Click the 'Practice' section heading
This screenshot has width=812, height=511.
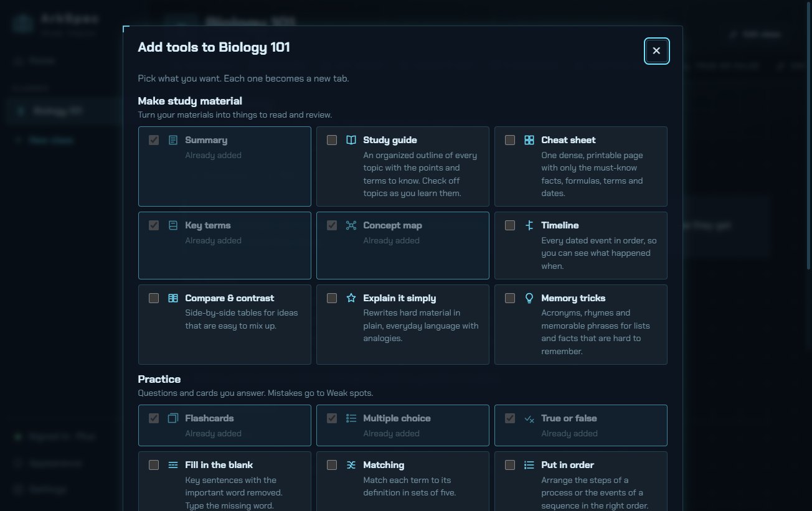tap(159, 379)
